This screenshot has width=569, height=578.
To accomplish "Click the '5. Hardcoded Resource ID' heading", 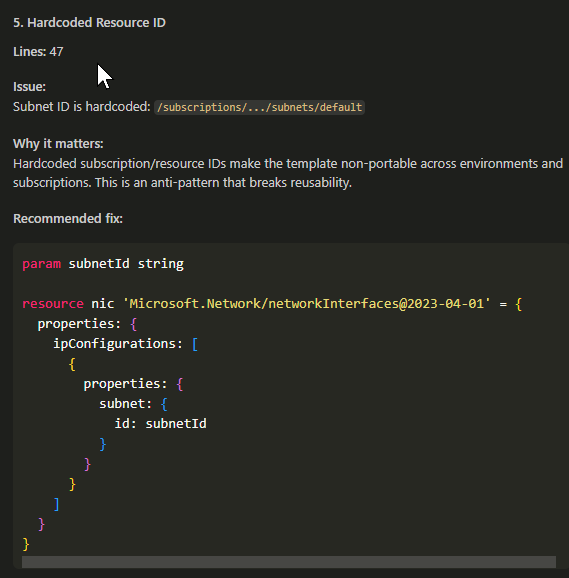I will (90, 22).
